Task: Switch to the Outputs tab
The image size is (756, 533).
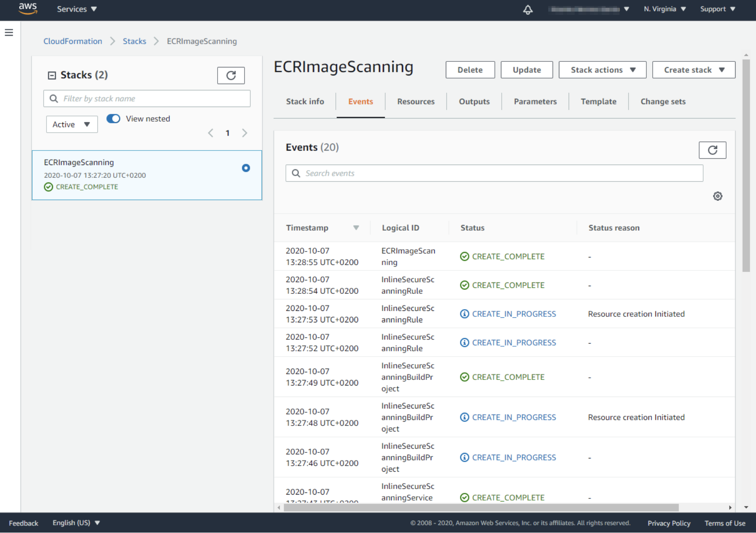Action: [474, 101]
